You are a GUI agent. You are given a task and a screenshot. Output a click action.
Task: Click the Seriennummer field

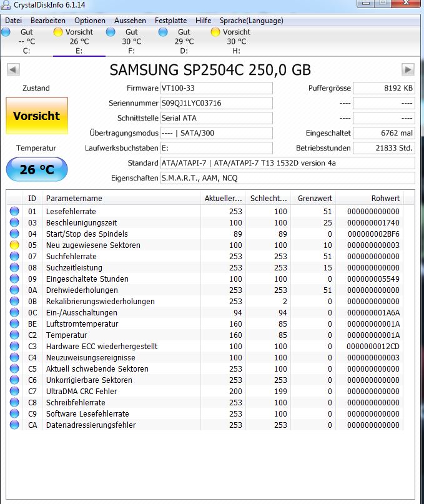216,103
